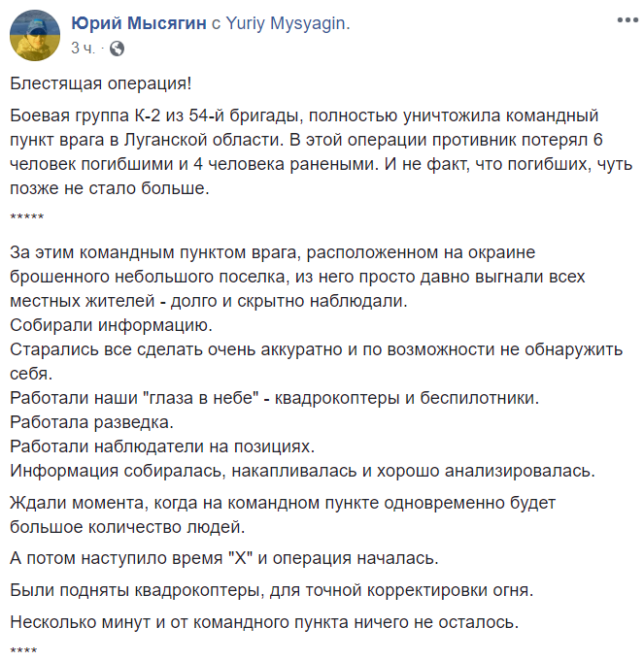This screenshot has height=661, width=644.
Task: Click the line starting 'Боевая группа К-2'
Action: [304, 116]
